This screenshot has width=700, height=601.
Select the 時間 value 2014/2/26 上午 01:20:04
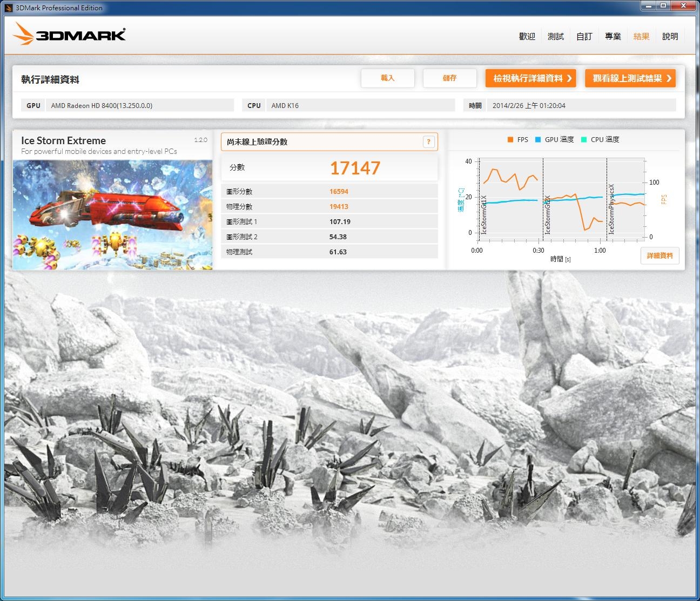click(x=581, y=105)
